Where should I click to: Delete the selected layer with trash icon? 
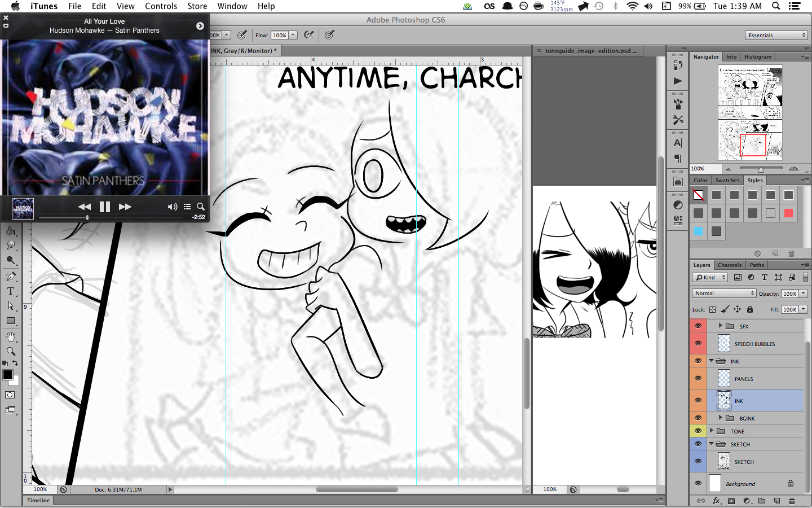pyautogui.click(x=792, y=501)
